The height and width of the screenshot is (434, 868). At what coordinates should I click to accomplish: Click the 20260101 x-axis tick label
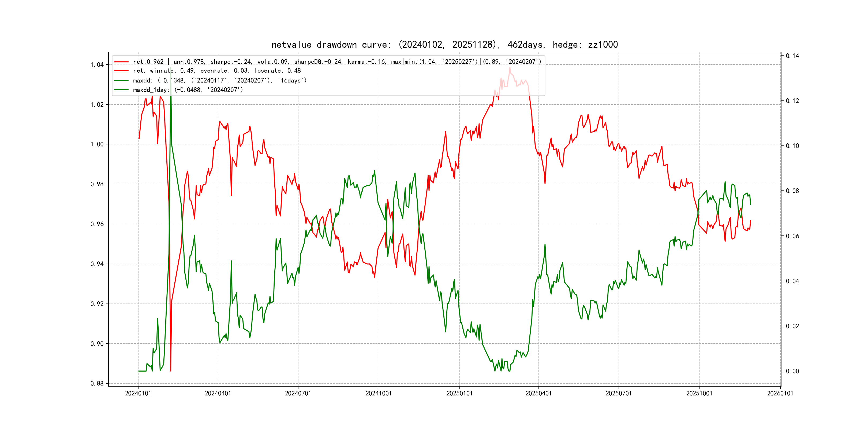pos(780,393)
